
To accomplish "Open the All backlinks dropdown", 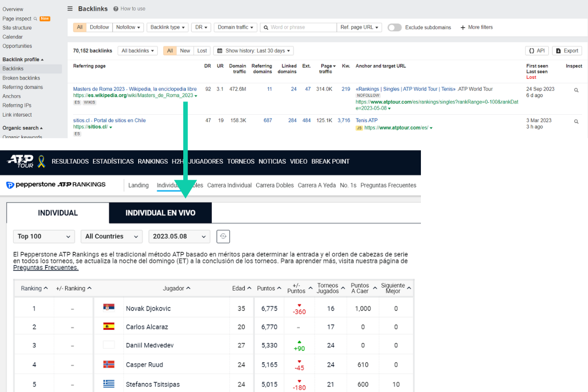I will click(137, 50).
